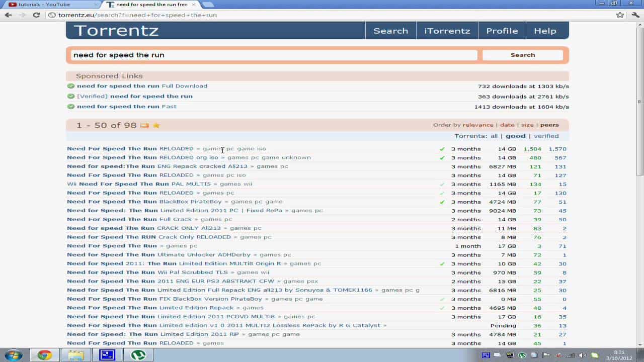Click the RSS feed icon beside results count
Viewport: 644px width, 362px height.
click(x=144, y=125)
